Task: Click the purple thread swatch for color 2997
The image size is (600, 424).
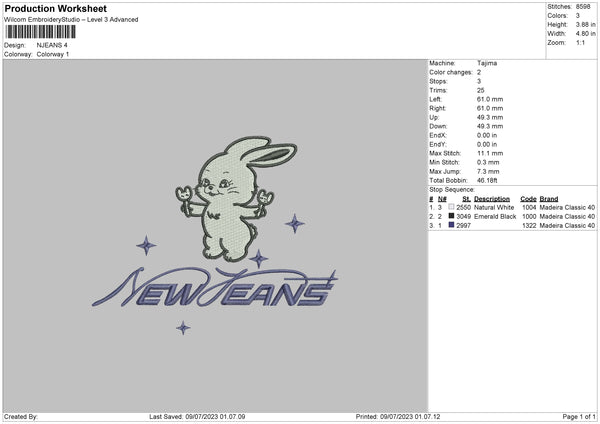Action: (452, 225)
